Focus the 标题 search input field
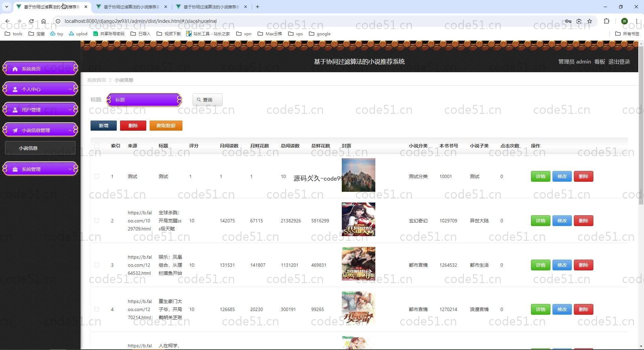This screenshot has height=350, width=644. pos(144,100)
